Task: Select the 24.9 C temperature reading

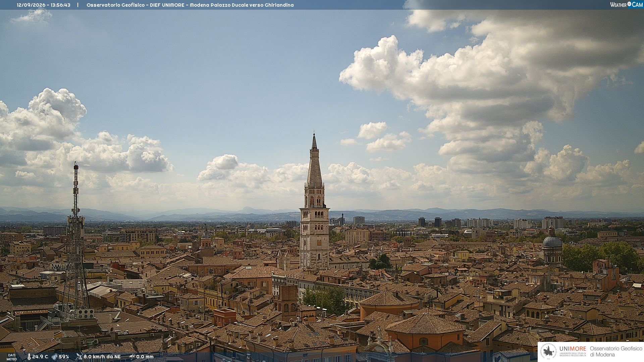Action: 40,357
